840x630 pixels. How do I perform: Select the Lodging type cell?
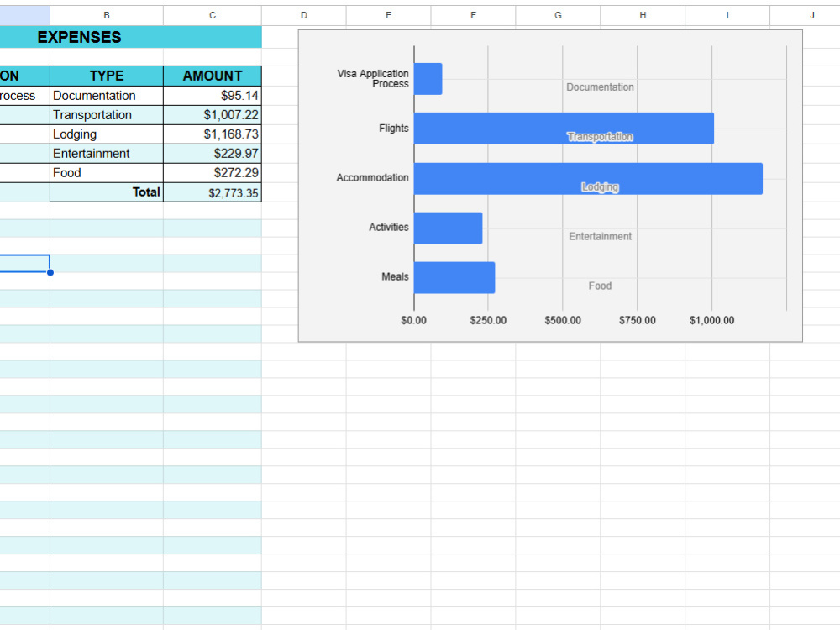[x=107, y=134]
